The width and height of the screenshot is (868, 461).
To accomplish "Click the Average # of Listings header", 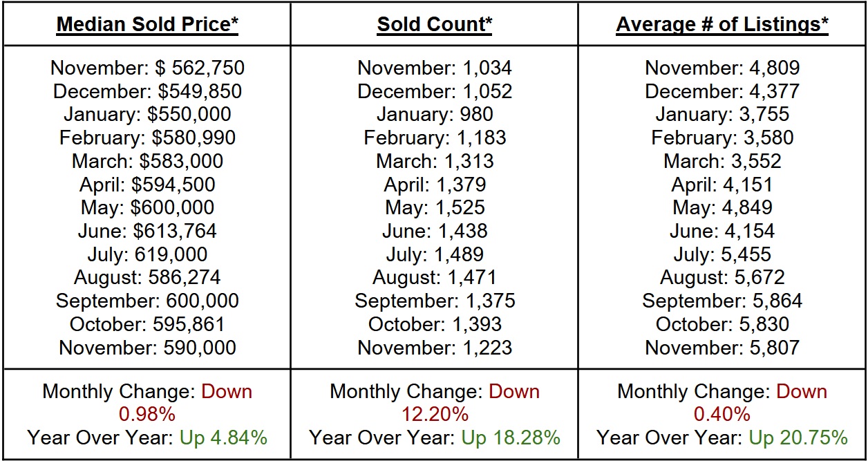I will (x=722, y=25).
